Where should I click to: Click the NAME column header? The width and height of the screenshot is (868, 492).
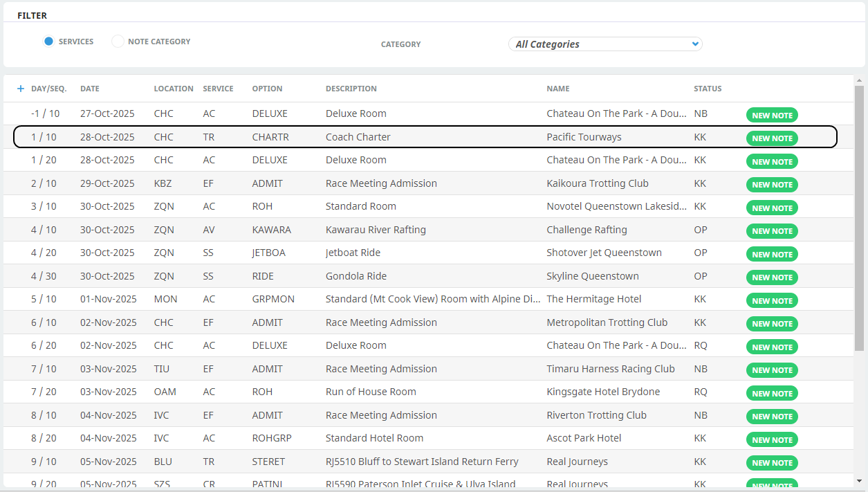coord(558,89)
